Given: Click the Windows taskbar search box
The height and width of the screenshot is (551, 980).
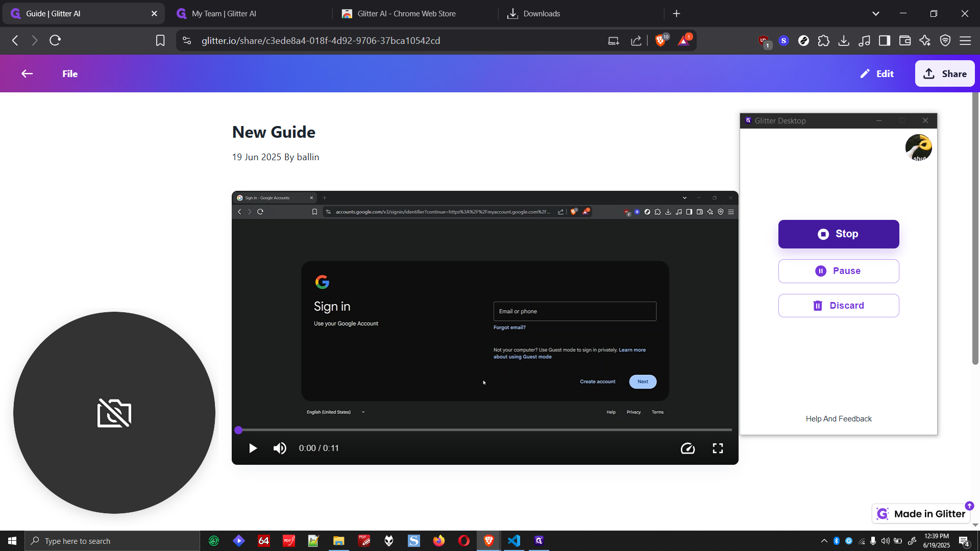Looking at the screenshot, I should coord(112,541).
